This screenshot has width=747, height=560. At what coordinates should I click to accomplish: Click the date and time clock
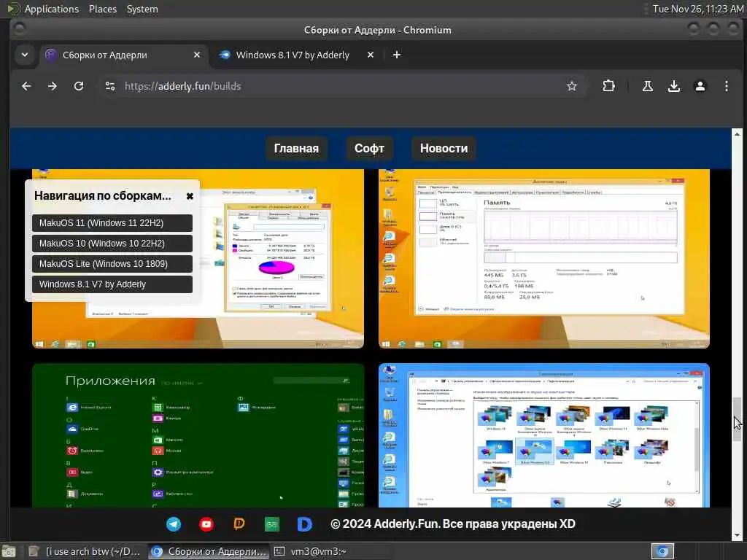tap(697, 9)
